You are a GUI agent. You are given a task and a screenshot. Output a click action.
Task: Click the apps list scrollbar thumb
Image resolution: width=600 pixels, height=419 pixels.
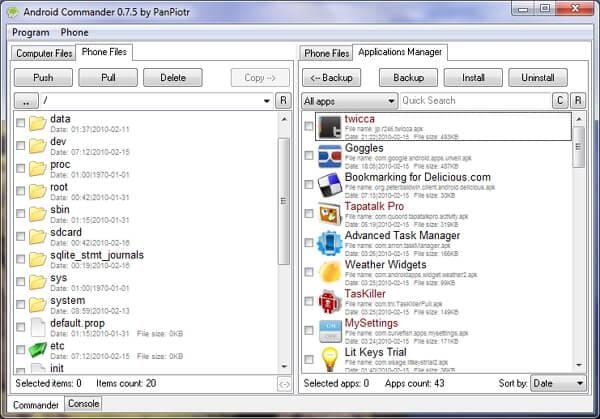(579, 147)
